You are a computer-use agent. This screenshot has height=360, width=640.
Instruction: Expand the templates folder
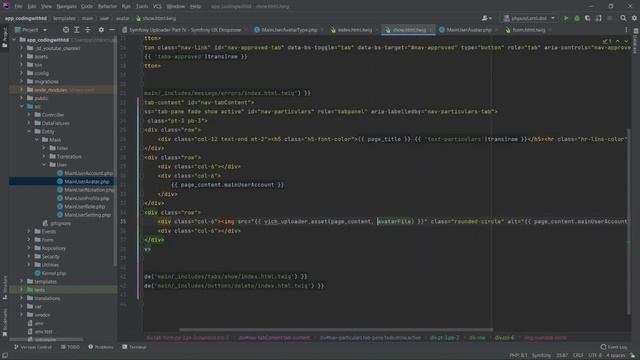tap(22, 282)
